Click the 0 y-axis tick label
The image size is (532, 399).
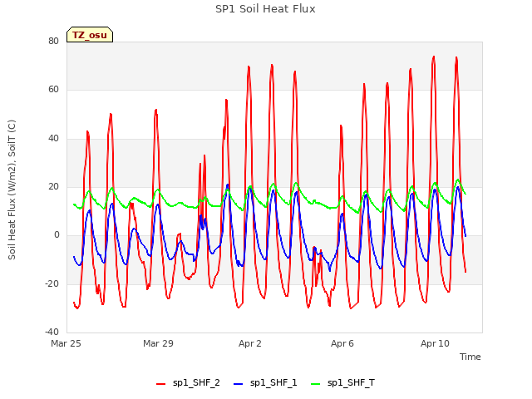pyautogui.click(x=57, y=235)
